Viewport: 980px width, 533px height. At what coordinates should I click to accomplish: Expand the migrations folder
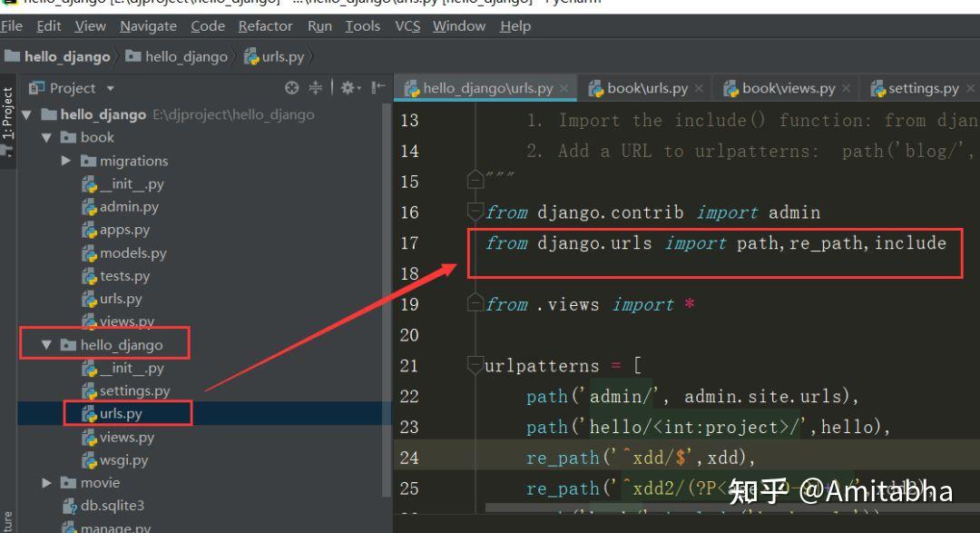tap(65, 161)
